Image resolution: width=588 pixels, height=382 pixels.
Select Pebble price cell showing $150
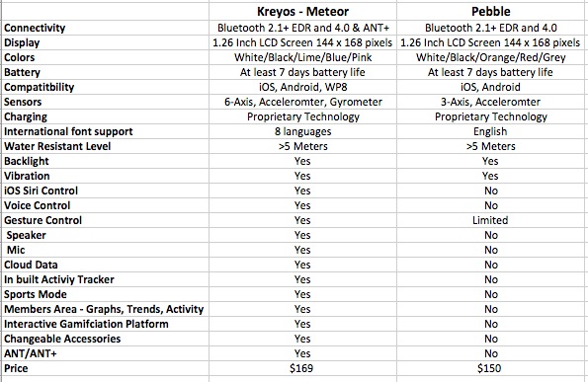pos(490,368)
